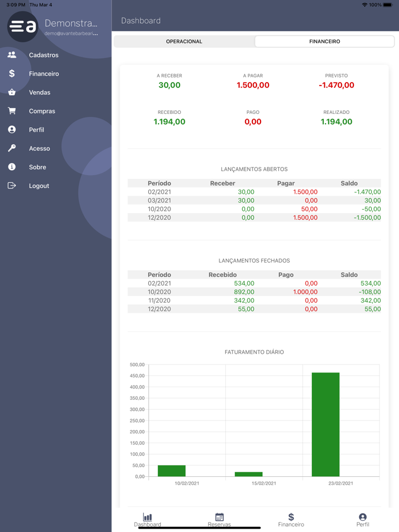Click the demo account email text
This screenshot has height=532, width=399.
click(x=71, y=34)
